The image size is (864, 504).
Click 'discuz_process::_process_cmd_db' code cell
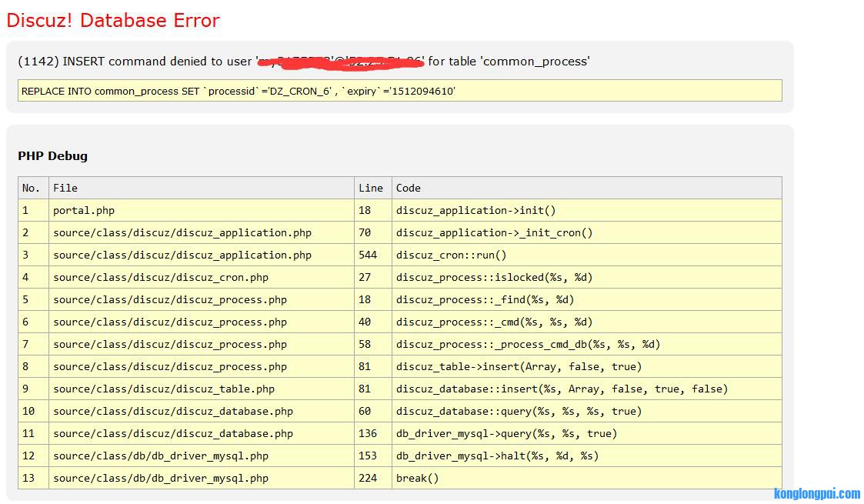587,344
